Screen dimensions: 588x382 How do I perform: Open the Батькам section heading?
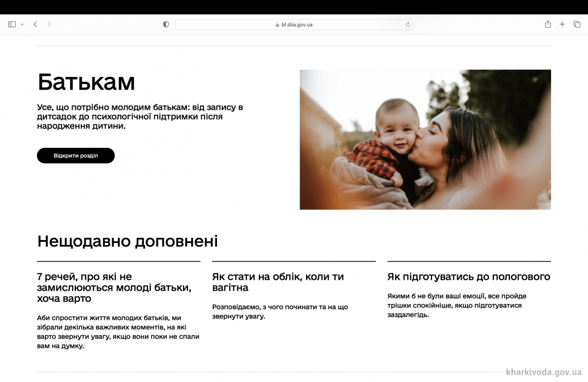click(x=86, y=82)
